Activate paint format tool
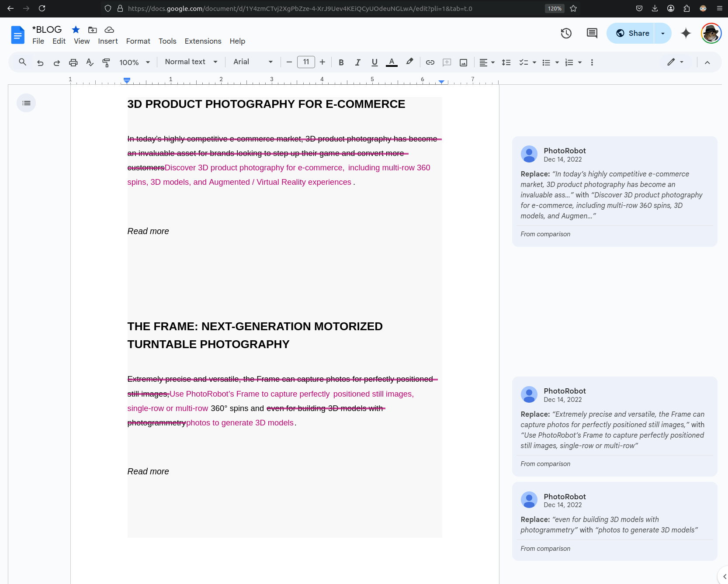Image resolution: width=728 pixels, height=584 pixels. (106, 62)
